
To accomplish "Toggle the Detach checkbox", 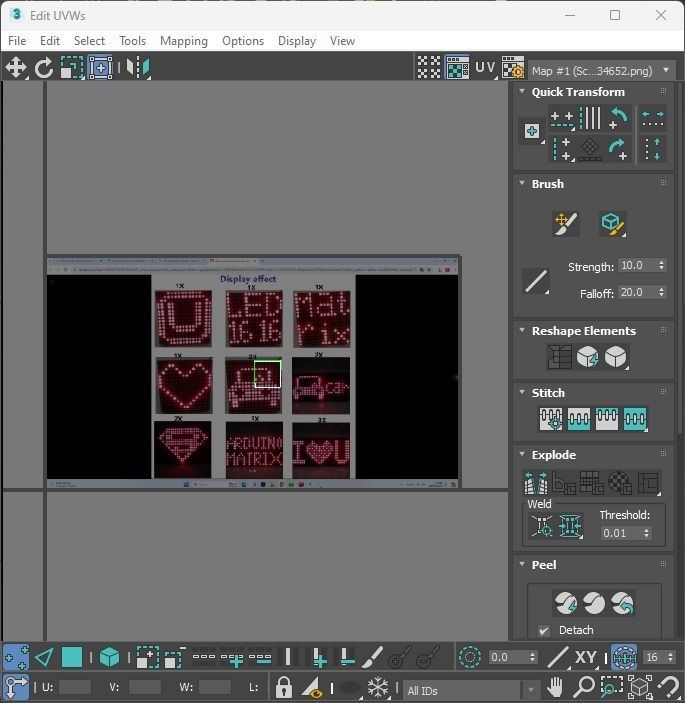I will [544, 630].
